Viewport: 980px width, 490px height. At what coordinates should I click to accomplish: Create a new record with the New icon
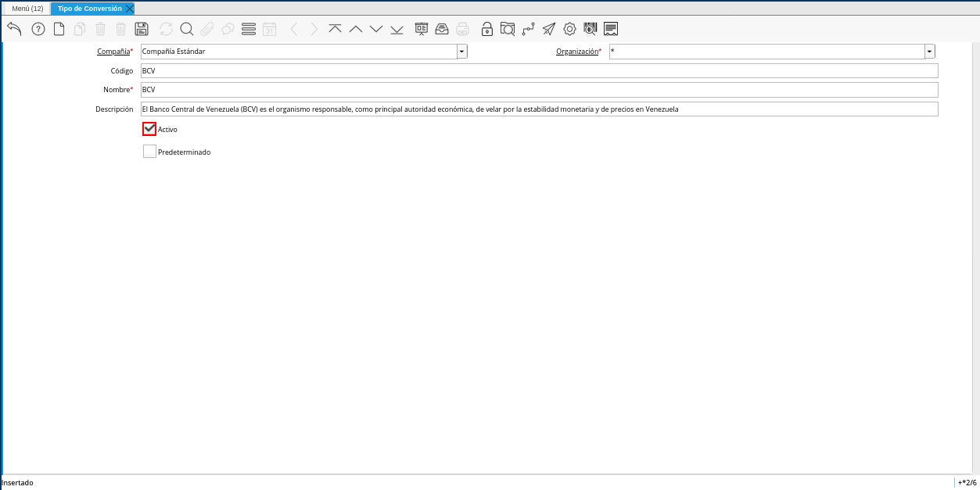click(x=59, y=28)
